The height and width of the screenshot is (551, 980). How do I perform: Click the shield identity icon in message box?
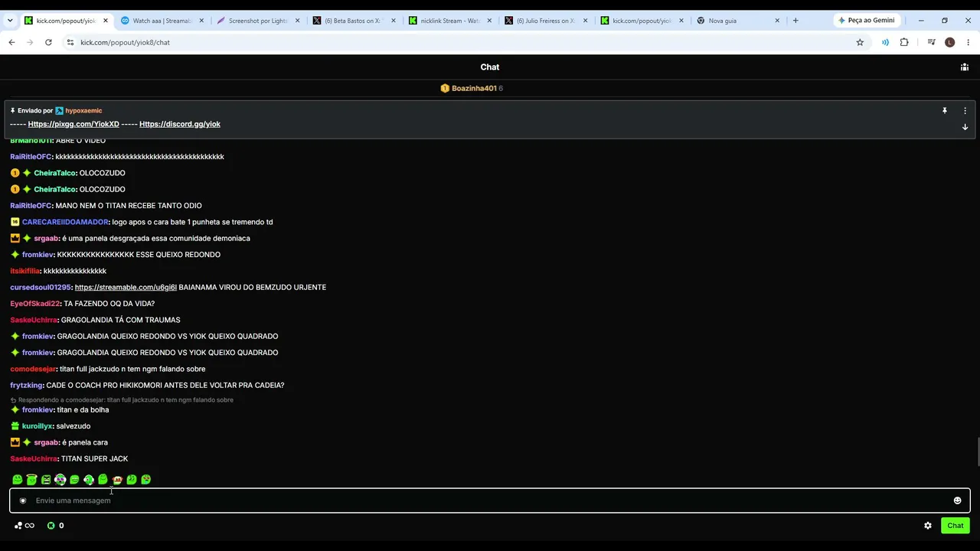[23, 500]
